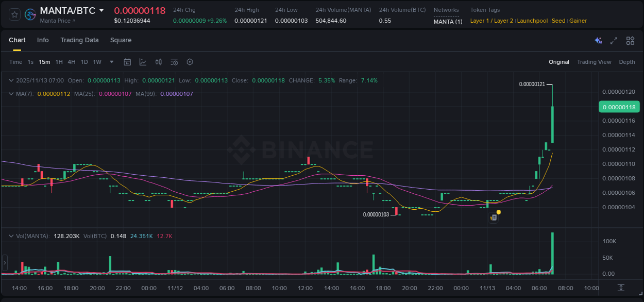Open the indicators list icon
The image size is (644, 302).
click(x=174, y=62)
